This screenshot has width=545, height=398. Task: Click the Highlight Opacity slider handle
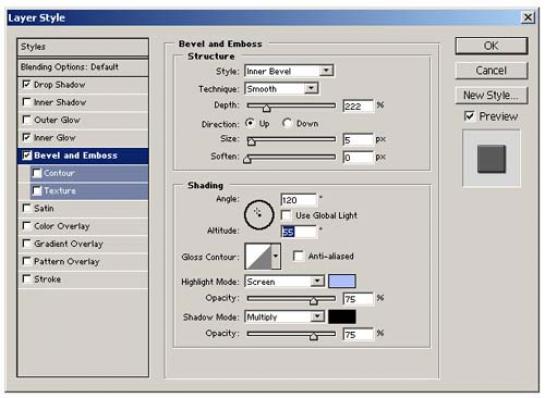click(314, 301)
